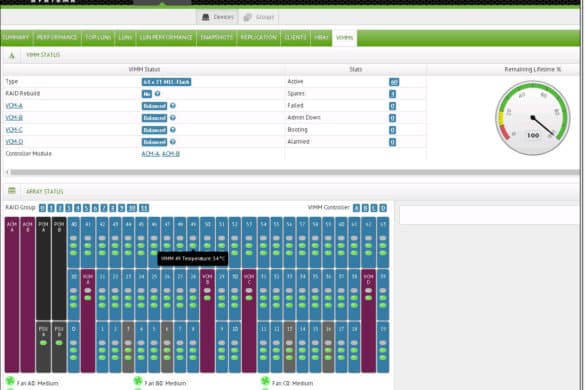Viewport: 585px width, 390px height.
Task: Select the VCM C module in array
Action: [x=249, y=321]
